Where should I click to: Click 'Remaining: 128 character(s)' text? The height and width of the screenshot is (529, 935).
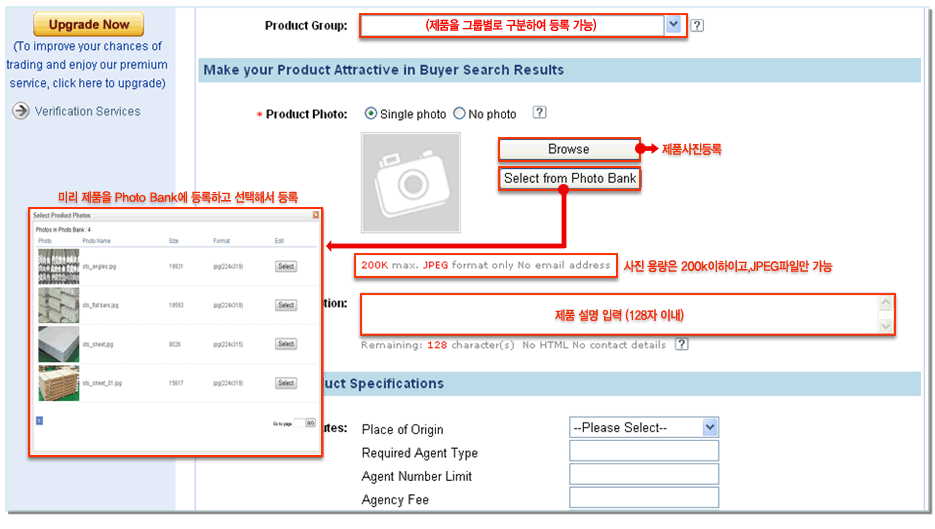point(438,345)
